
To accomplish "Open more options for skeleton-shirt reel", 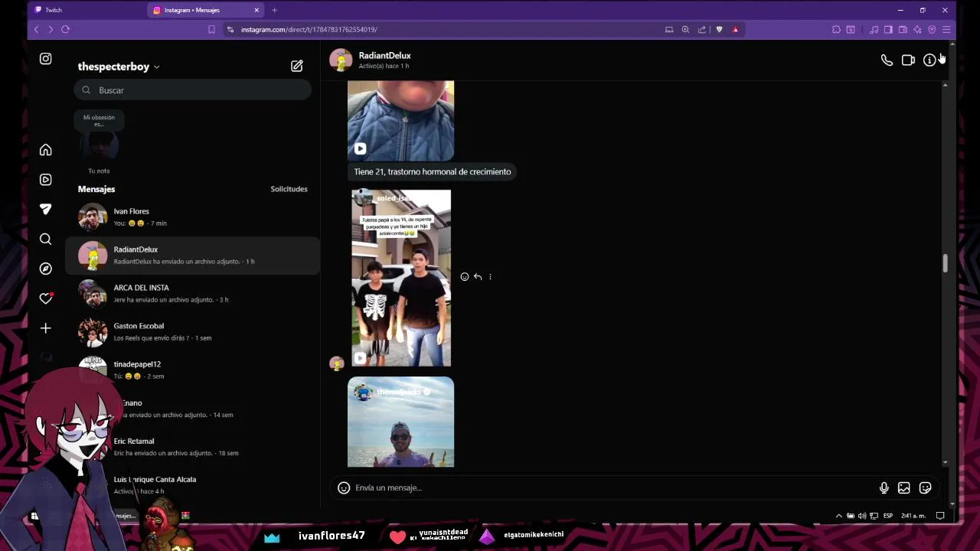I will tap(490, 277).
